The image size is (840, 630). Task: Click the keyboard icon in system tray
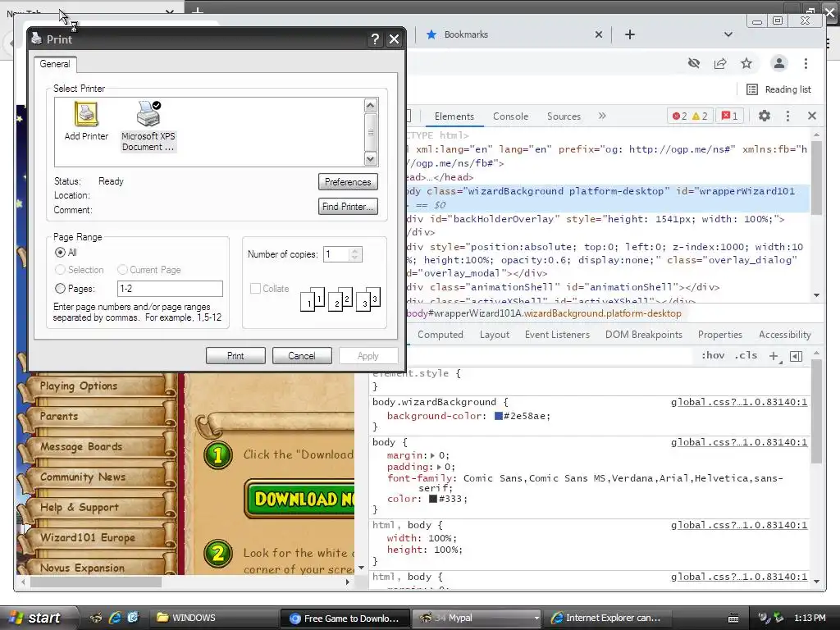pyautogui.click(x=733, y=619)
